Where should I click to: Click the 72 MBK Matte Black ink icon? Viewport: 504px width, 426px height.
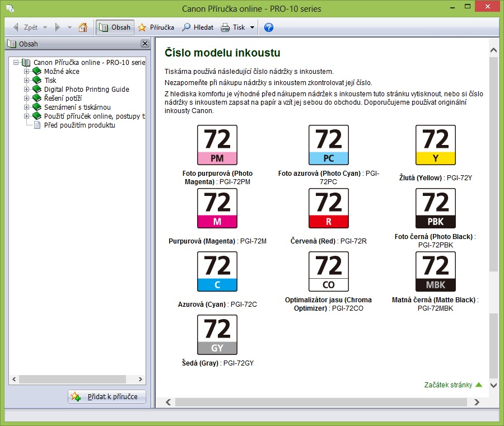pyautogui.click(x=436, y=271)
